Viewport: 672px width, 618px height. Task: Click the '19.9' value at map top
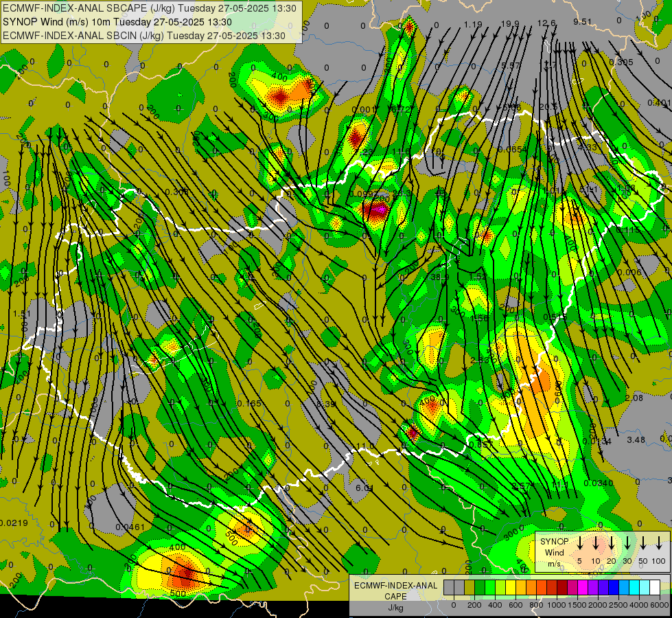510,23
